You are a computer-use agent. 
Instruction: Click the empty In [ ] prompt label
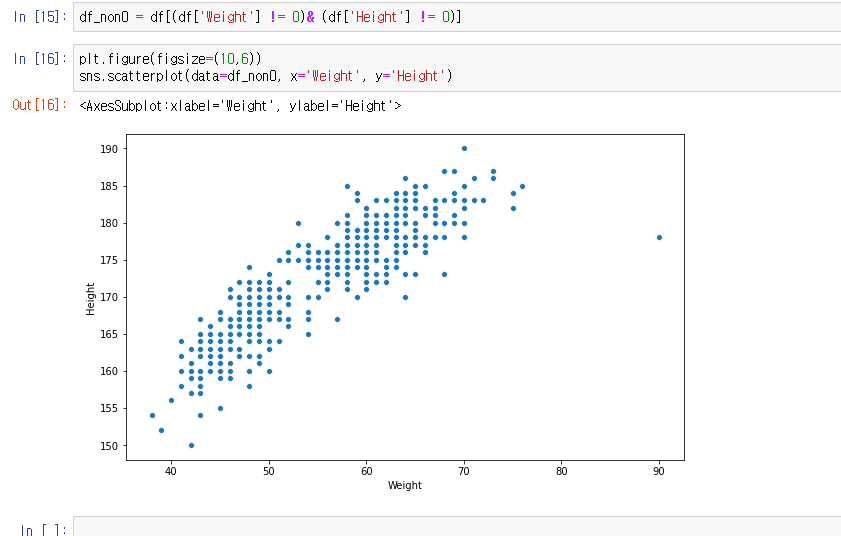(x=44, y=530)
